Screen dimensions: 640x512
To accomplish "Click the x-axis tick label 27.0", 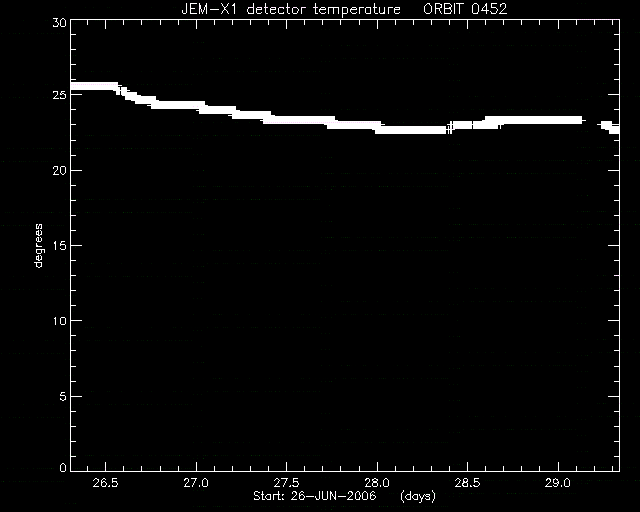I will pos(196,483).
